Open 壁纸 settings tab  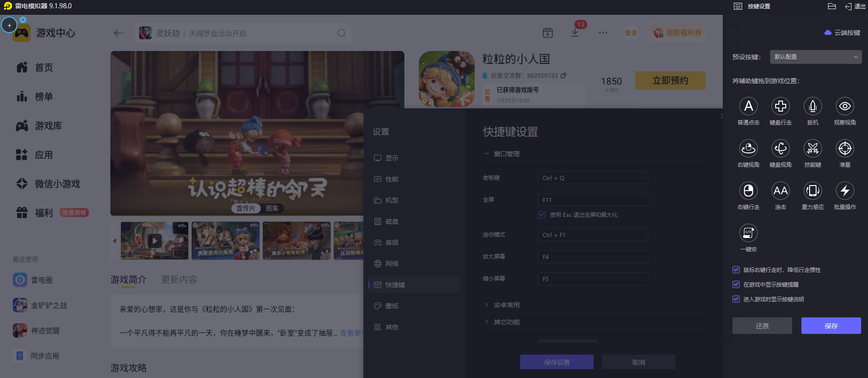click(x=414, y=306)
